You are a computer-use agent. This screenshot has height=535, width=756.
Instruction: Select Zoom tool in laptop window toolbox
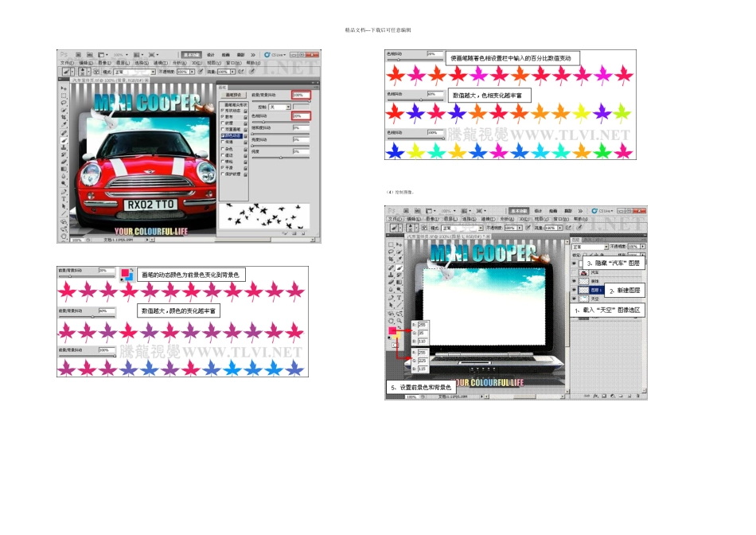399,320
